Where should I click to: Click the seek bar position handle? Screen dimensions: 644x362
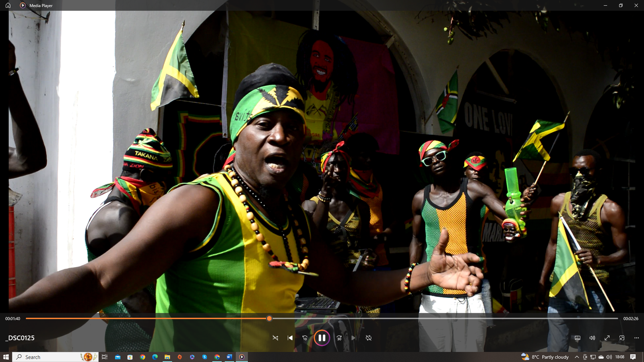tap(269, 319)
